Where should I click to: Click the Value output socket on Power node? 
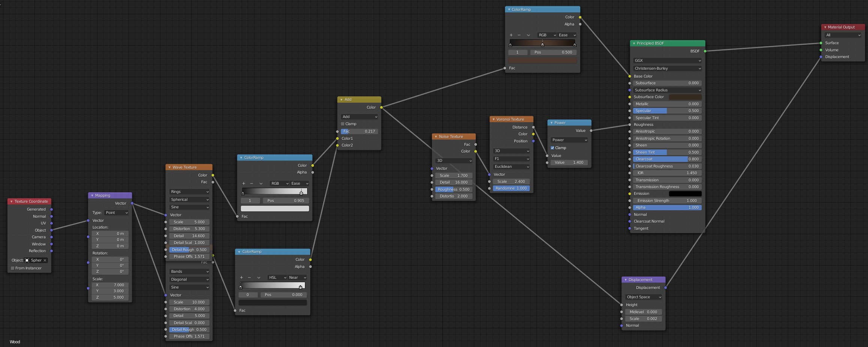591,130
